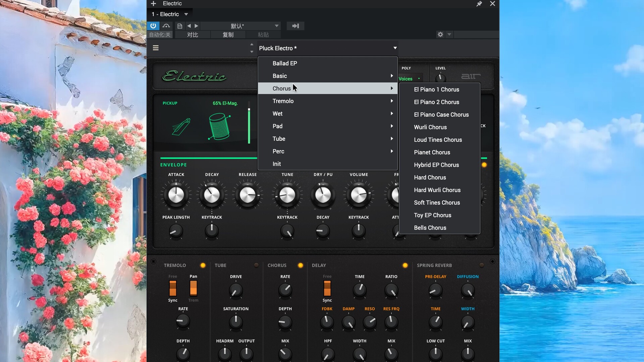Choose the Ballad EP preset
The image size is (644, 362).
[x=285, y=63]
